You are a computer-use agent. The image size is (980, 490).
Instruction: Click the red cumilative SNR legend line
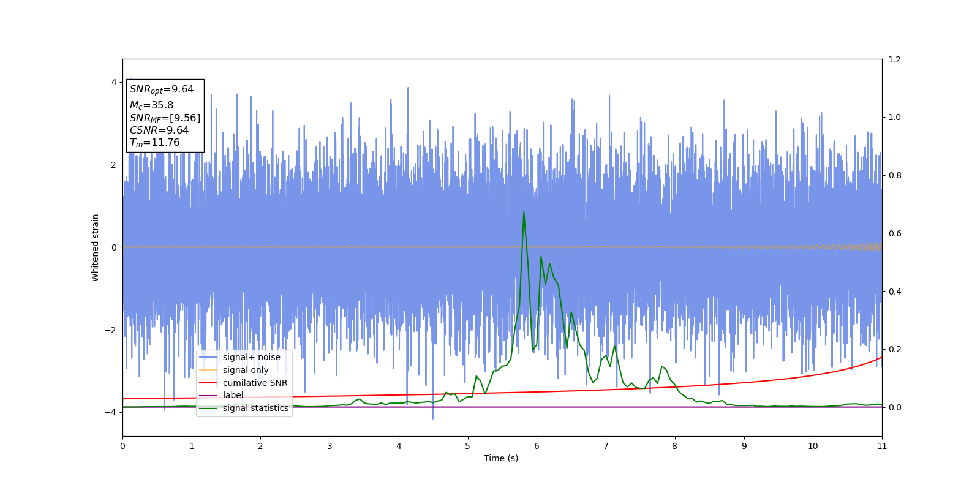click(208, 383)
